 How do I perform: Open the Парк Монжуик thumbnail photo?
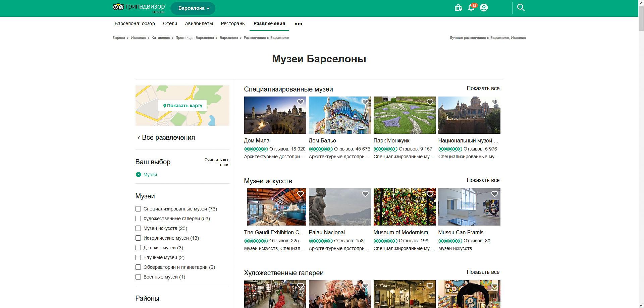coord(405,115)
